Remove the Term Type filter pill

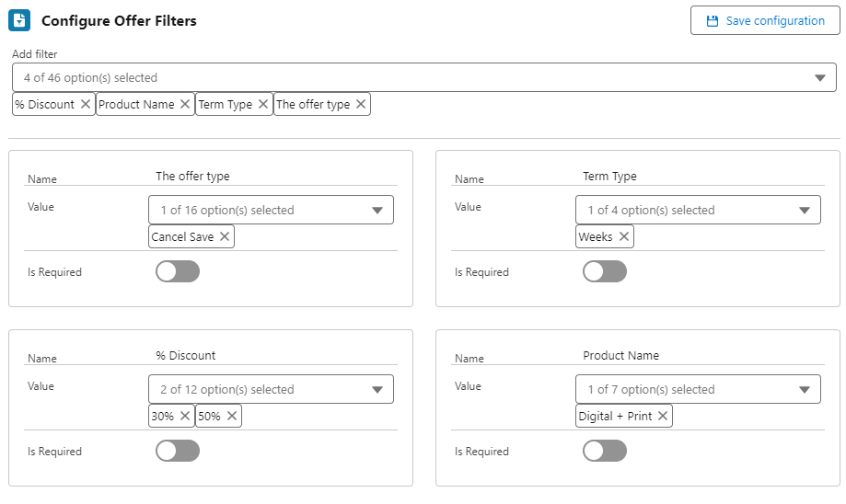(262, 104)
